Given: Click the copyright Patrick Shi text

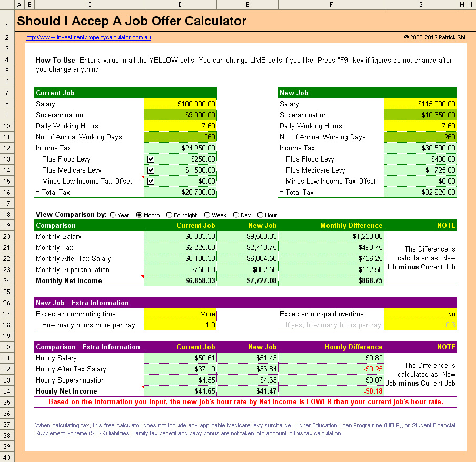Looking at the screenshot, I should (434, 37).
